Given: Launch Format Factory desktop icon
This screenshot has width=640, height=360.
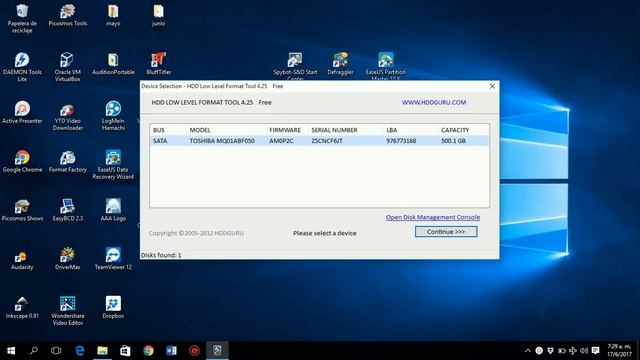Looking at the screenshot, I should coord(68,161).
